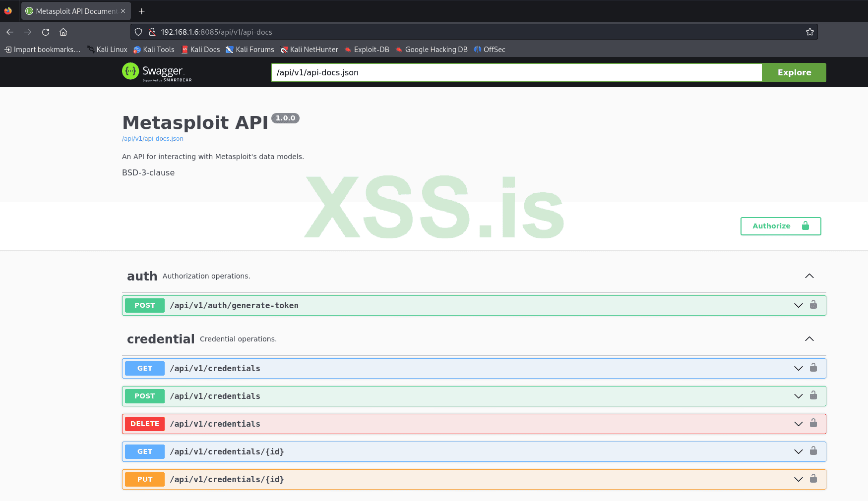Click the Metasploit API title
Screen dimensions: 868x501
[195, 122]
